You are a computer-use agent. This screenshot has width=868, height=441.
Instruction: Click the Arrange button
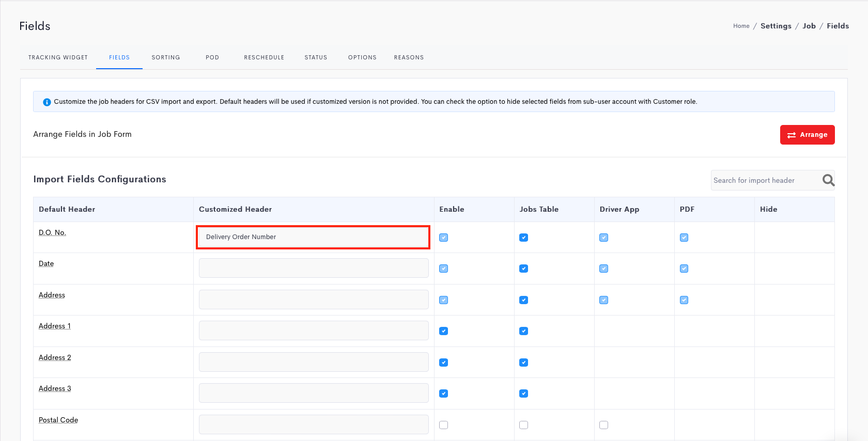(x=807, y=135)
